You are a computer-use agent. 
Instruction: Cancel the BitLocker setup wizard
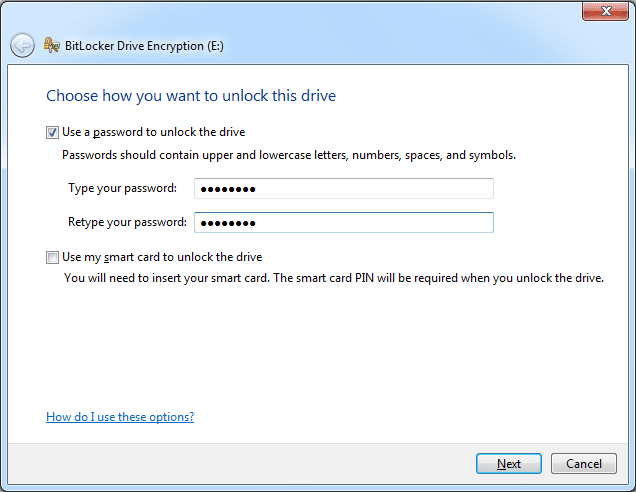(x=584, y=464)
